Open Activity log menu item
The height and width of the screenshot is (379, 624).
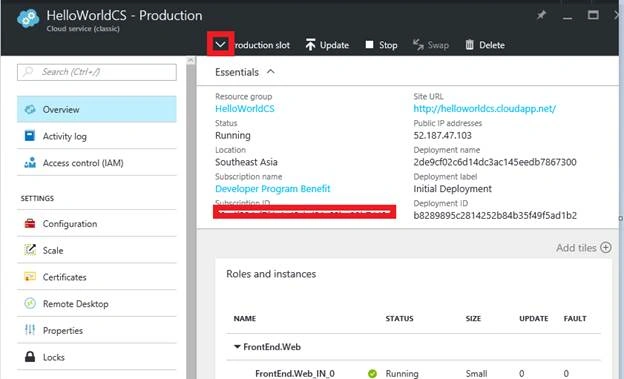pyautogui.click(x=97, y=136)
